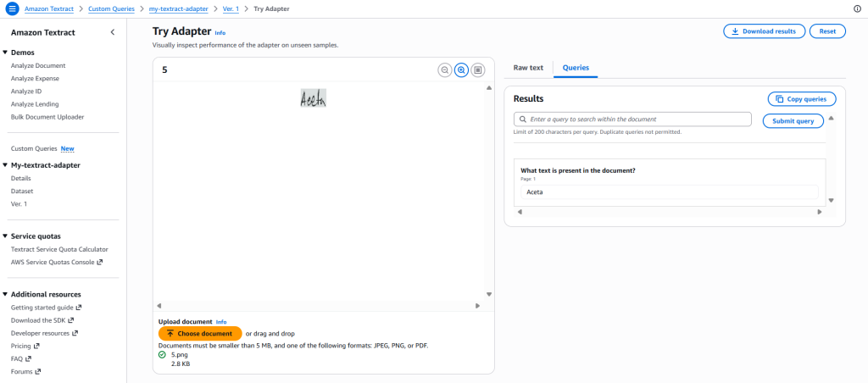
Task: Go to Custom Queries breadcrumb
Action: [x=111, y=8]
